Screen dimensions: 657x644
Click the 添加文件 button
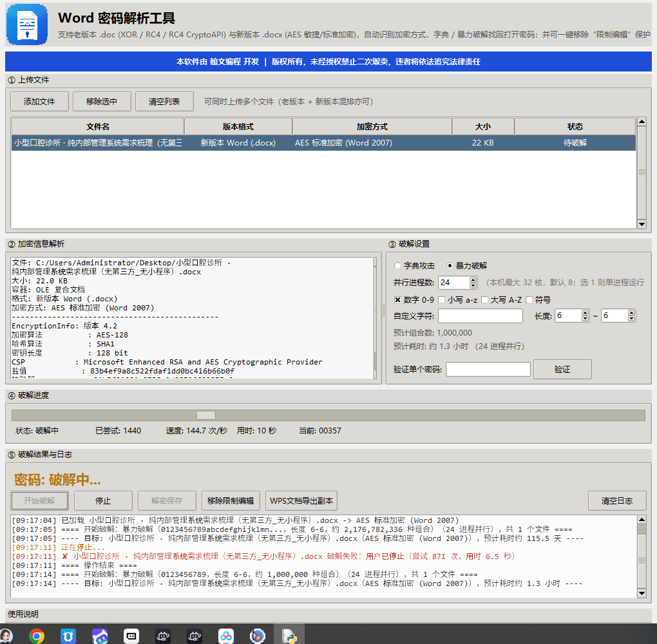point(39,101)
